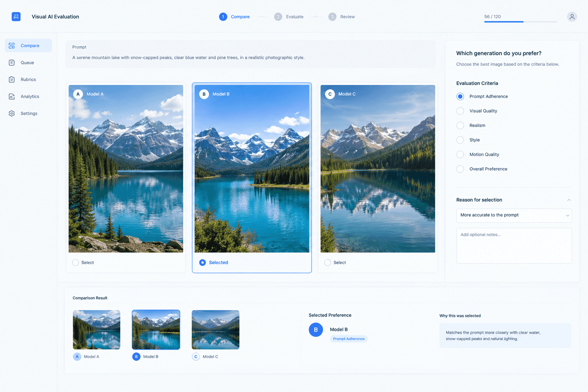
Task: Open the Analytics chart icon
Action: coord(12,96)
